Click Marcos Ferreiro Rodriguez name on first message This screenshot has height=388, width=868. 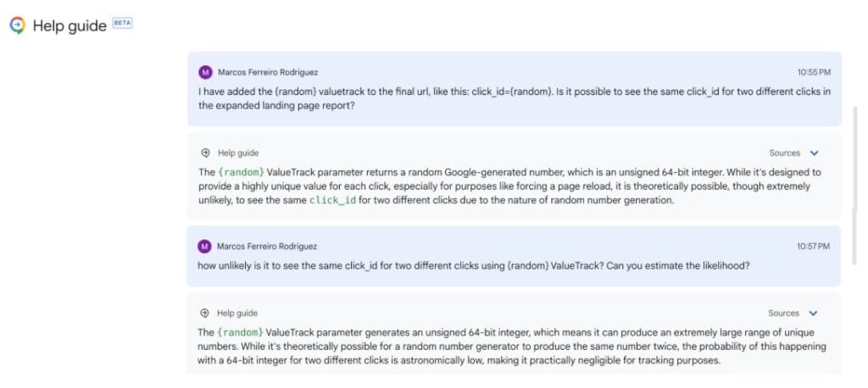click(x=268, y=72)
